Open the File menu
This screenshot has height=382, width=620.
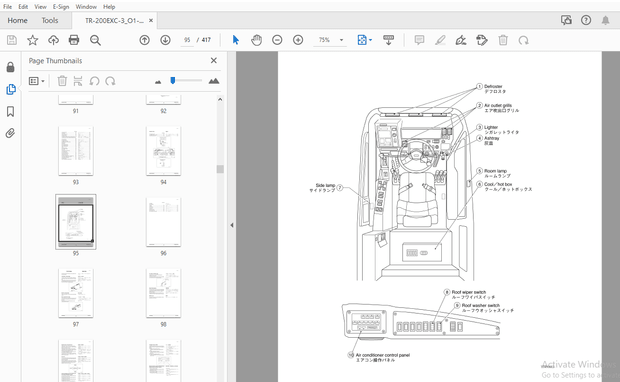pos(8,7)
